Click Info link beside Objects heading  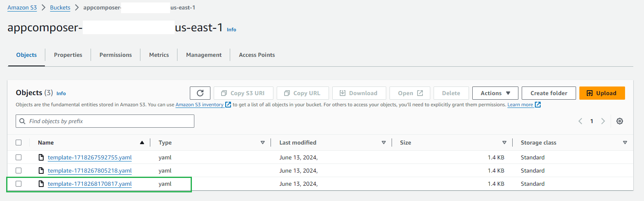(x=61, y=93)
